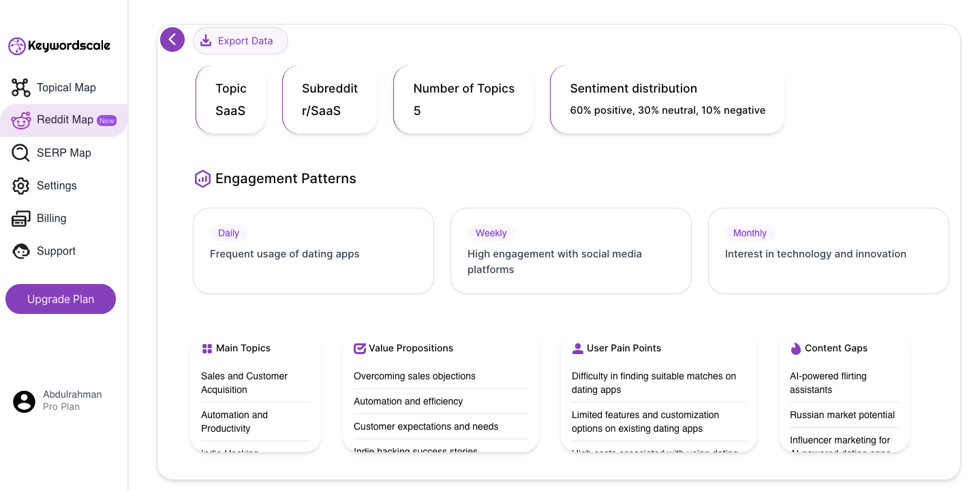Click the Number of Topics card
The image size is (980, 491).
(463, 99)
